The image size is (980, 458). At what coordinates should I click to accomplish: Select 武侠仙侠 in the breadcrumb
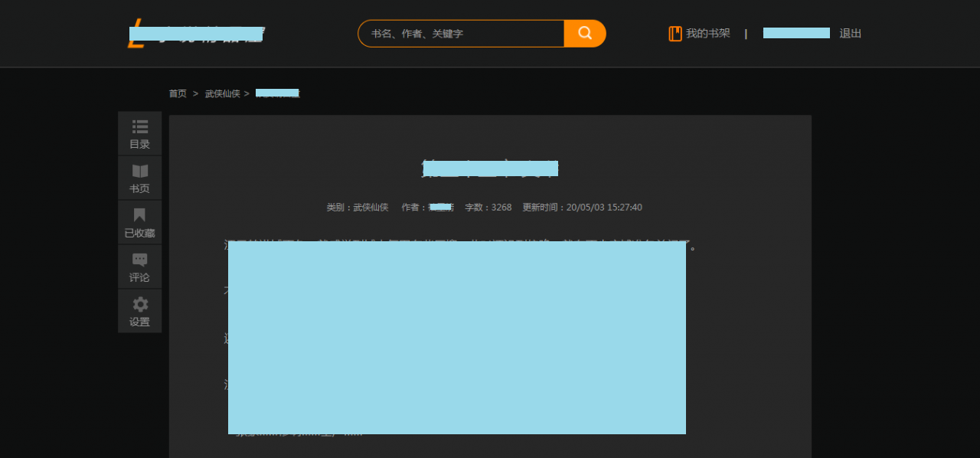[x=222, y=93]
